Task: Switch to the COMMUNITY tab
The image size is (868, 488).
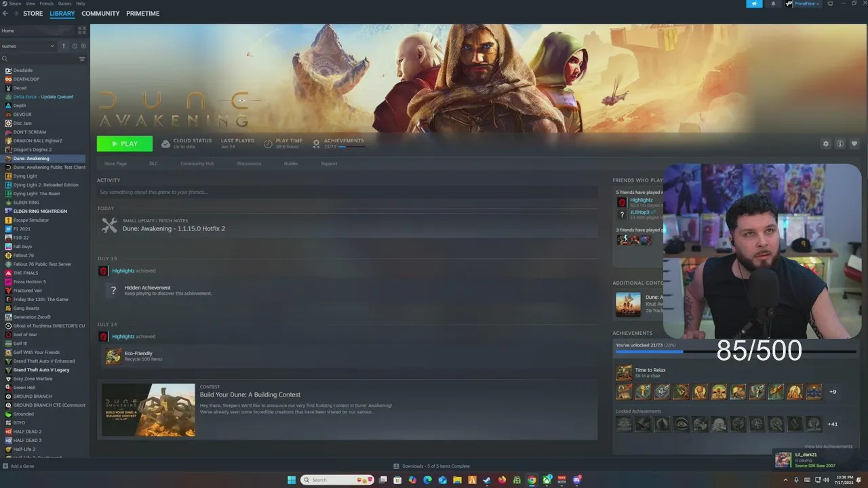Action: [100, 14]
